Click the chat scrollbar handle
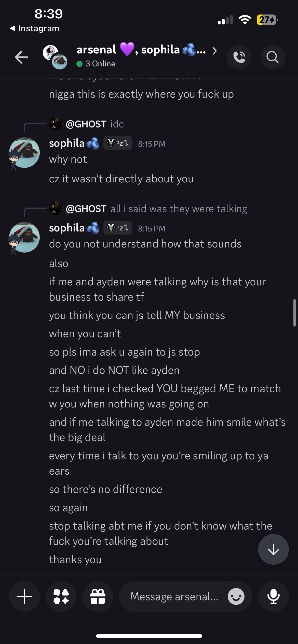The image size is (298, 644). click(x=294, y=313)
